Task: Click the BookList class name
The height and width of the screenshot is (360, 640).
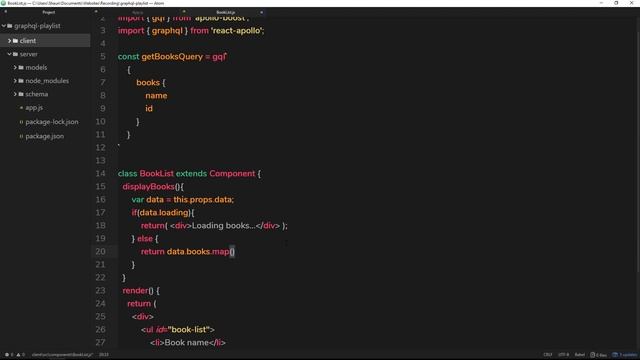Action: [156, 173]
